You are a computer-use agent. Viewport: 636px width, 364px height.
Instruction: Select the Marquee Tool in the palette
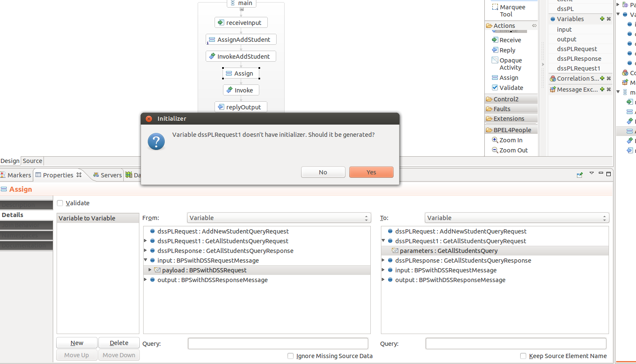coord(509,11)
